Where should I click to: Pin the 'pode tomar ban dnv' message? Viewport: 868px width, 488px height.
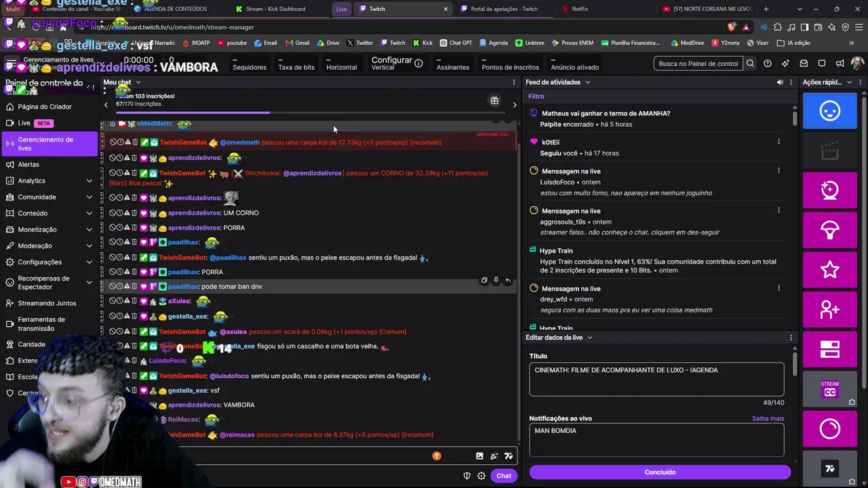click(496, 280)
